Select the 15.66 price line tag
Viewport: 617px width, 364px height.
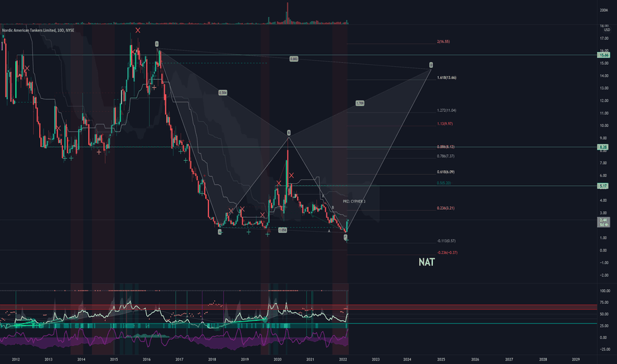tap(603, 55)
